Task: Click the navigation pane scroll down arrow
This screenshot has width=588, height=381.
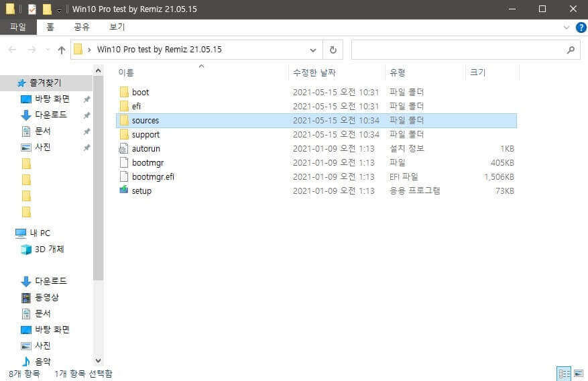Action: click(x=99, y=361)
